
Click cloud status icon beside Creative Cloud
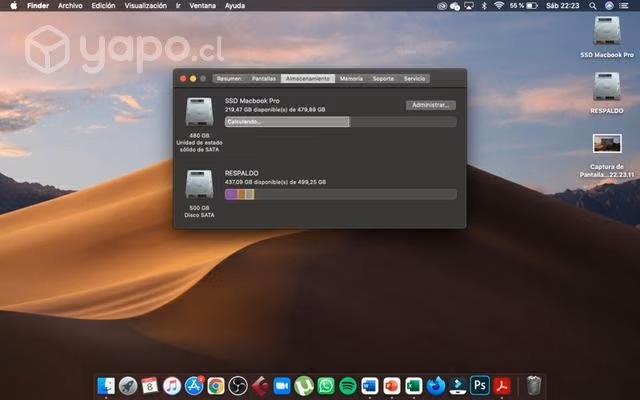(455, 6)
